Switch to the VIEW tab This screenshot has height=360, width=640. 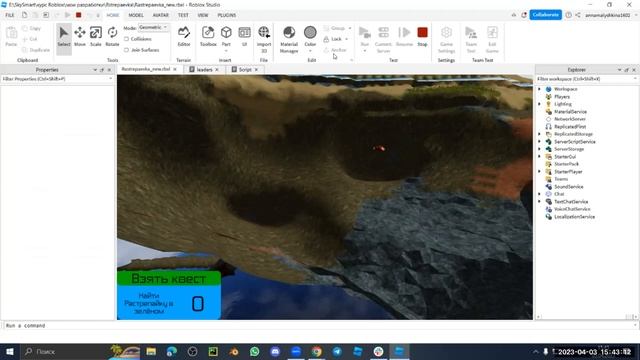coord(203,15)
